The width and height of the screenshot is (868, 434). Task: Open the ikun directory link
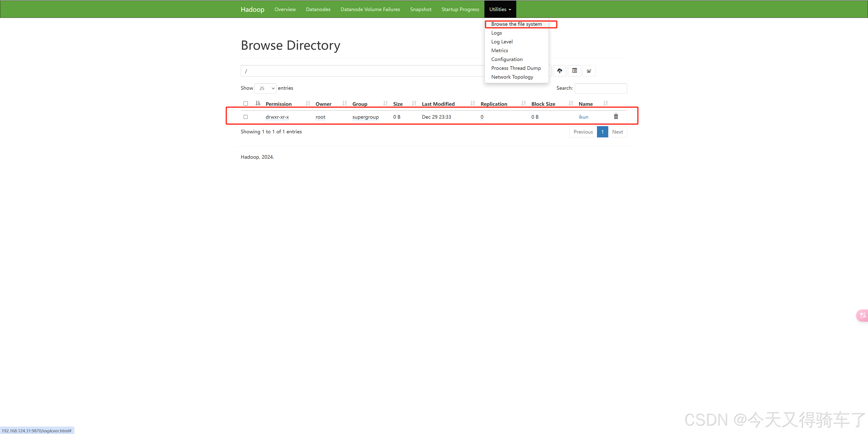583,117
